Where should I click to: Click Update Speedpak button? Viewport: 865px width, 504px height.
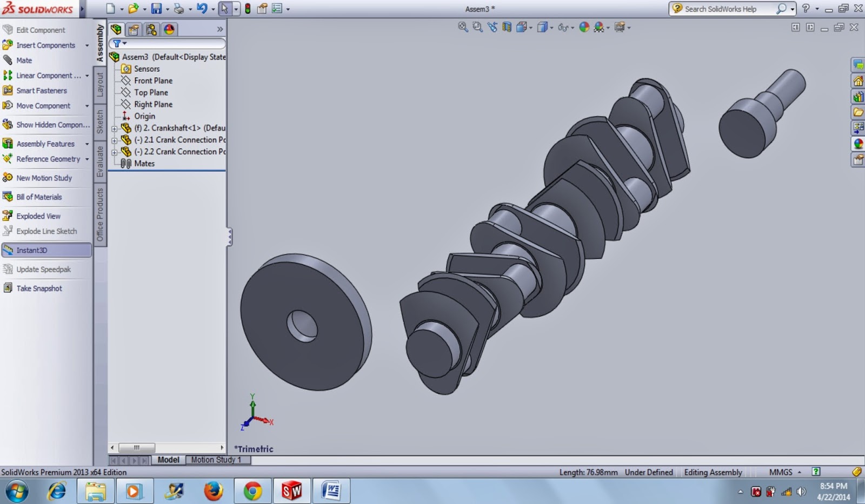[x=37, y=270]
